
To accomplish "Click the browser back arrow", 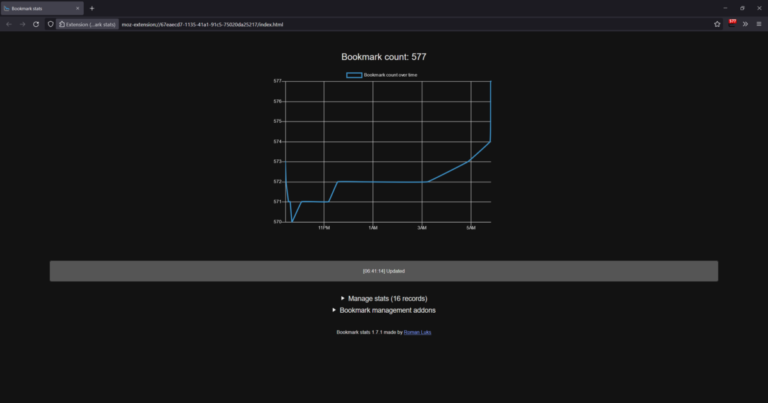I will pos(9,24).
